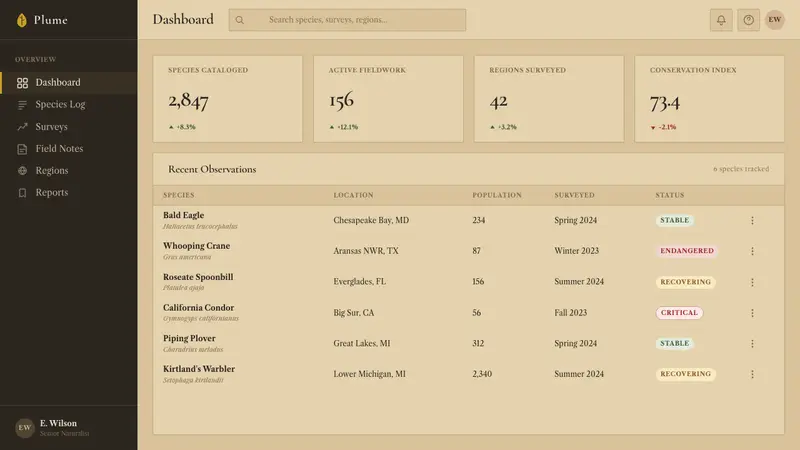Click the Species Log list icon
800x450 pixels.
(x=22, y=105)
